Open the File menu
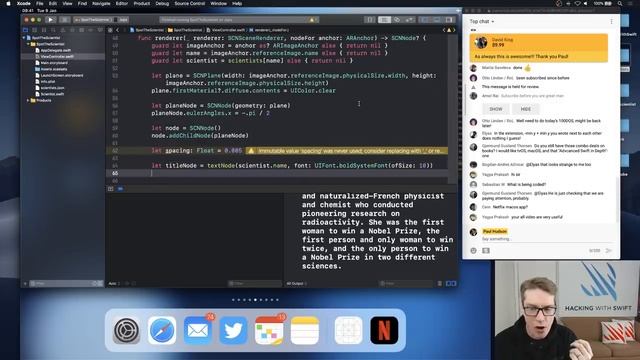Viewport: 640px width, 360px height. pyautogui.click(x=40, y=3)
